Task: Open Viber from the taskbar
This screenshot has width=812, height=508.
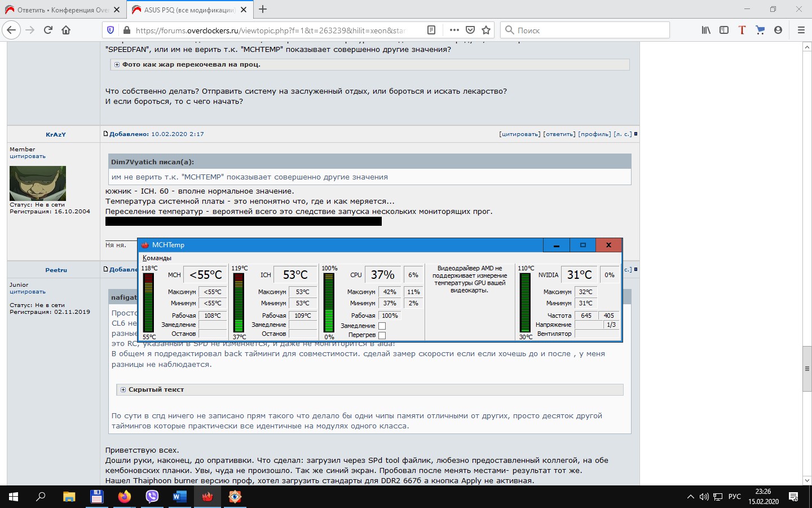Action: pyautogui.click(x=152, y=497)
